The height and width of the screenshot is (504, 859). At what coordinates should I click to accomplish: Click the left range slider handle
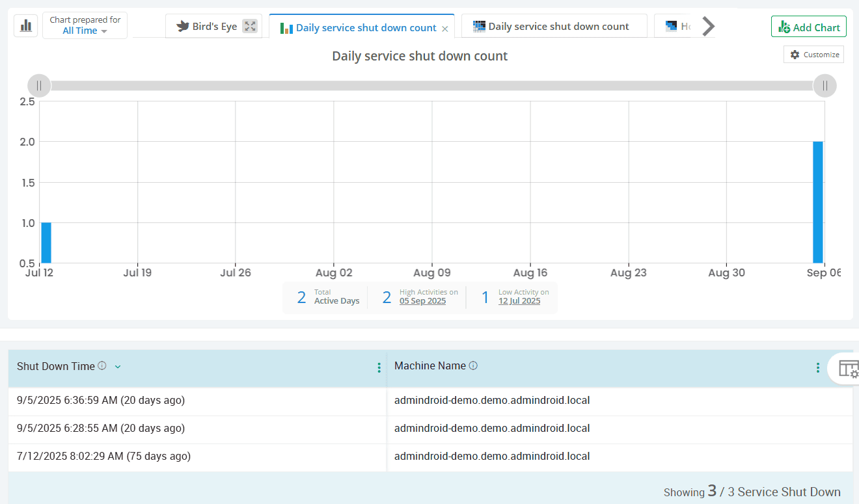(39, 86)
